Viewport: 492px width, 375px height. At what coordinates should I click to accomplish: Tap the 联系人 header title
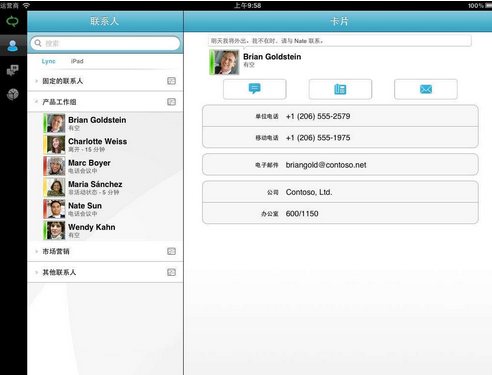[x=104, y=21]
